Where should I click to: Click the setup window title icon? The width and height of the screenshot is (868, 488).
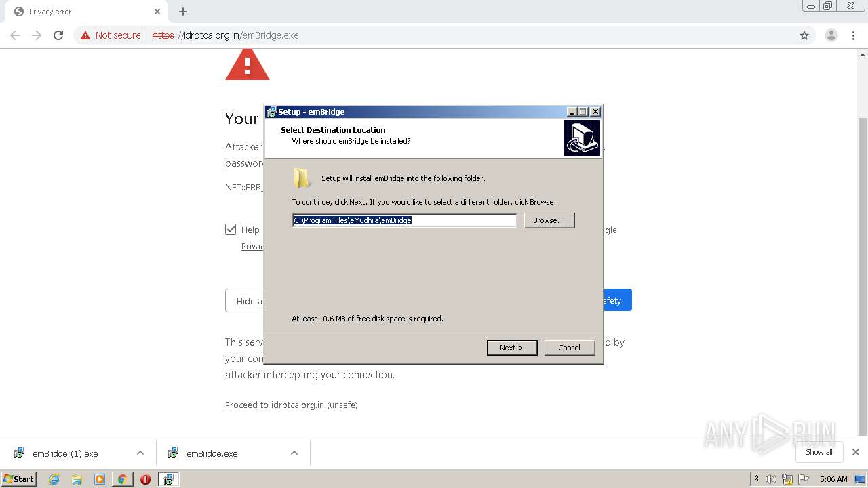271,112
